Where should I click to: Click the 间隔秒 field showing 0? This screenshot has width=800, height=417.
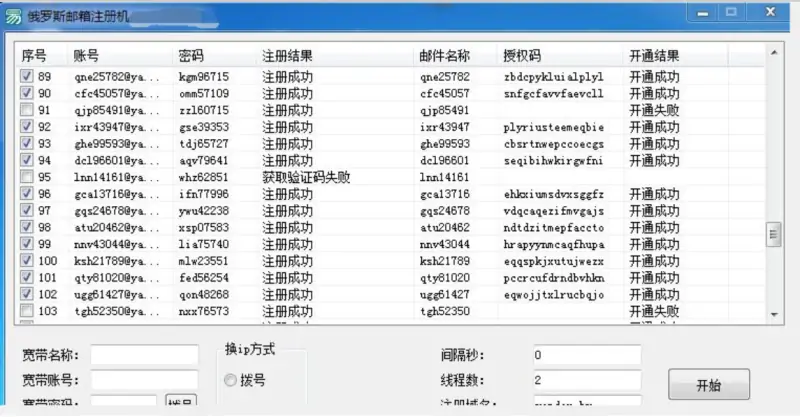587,355
